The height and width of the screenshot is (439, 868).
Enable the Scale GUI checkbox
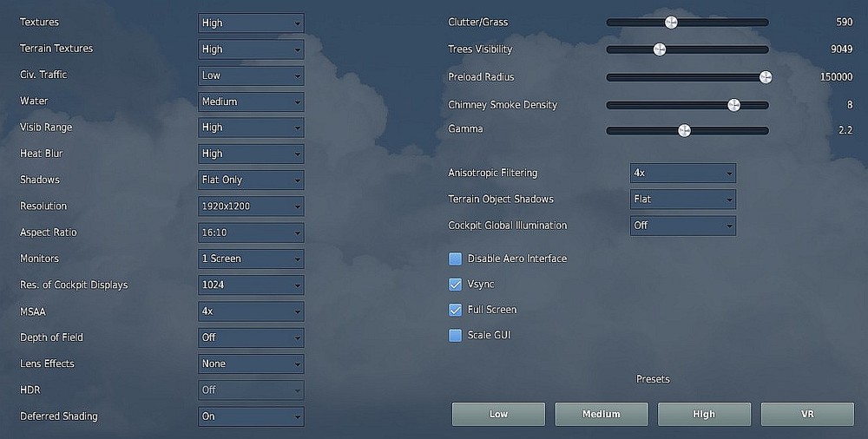[455, 335]
